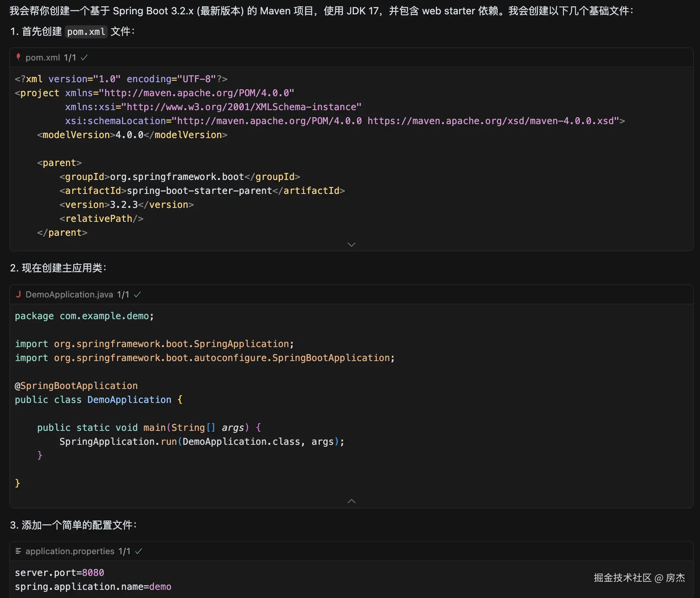Click the public class DemoApplication line

[98, 400]
